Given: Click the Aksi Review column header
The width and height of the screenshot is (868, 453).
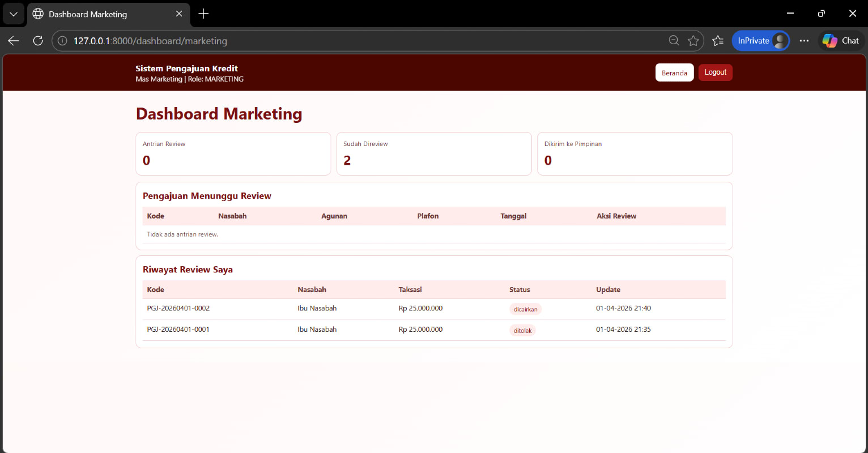Looking at the screenshot, I should pyautogui.click(x=616, y=216).
